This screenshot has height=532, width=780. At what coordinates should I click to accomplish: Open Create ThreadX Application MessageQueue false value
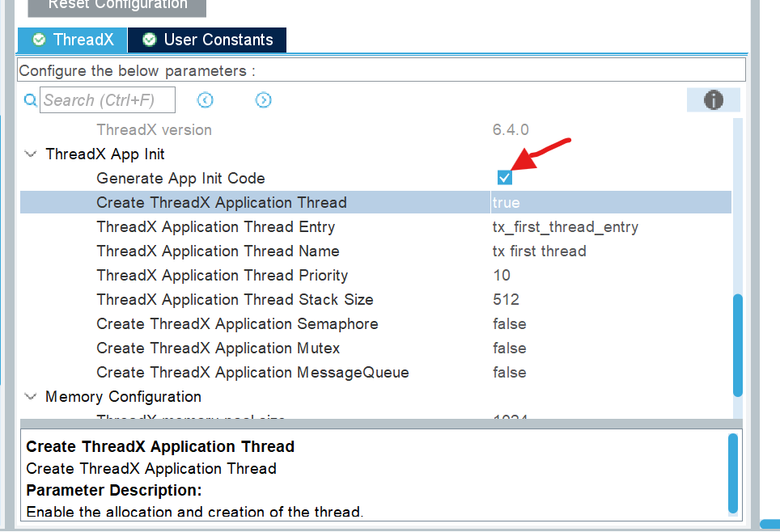coord(510,373)
